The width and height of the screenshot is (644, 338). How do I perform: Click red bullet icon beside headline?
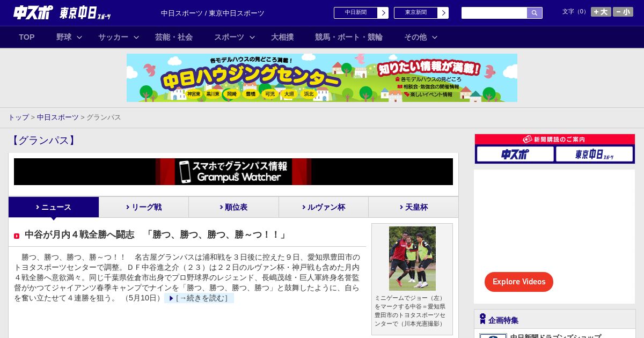[x=17, y=236]
